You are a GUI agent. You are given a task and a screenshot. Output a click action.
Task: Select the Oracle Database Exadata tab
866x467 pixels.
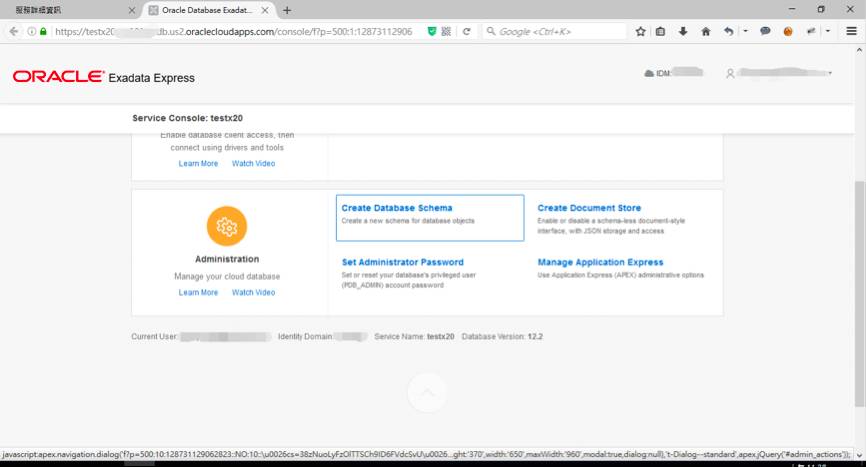(208, 10)
